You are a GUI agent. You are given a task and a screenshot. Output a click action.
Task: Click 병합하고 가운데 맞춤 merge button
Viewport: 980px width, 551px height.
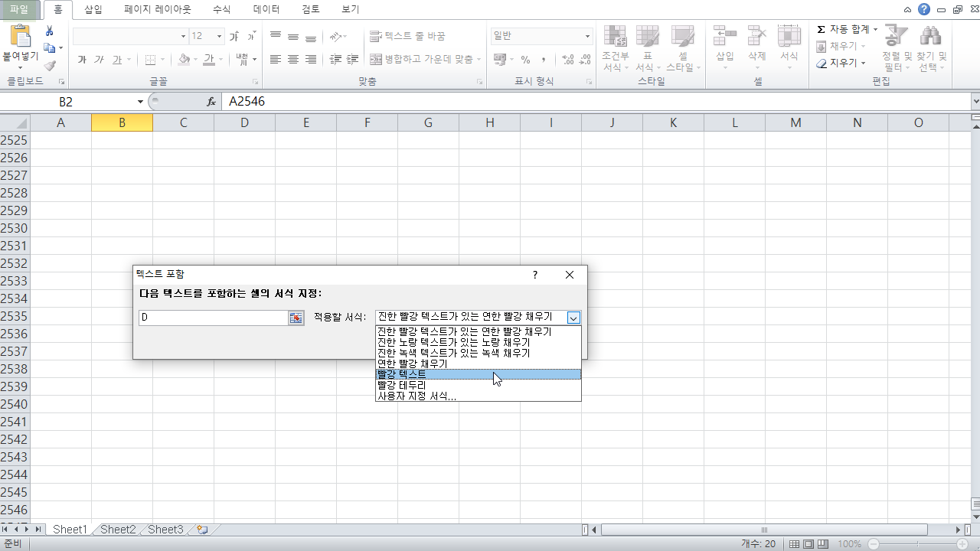[422, 60]
